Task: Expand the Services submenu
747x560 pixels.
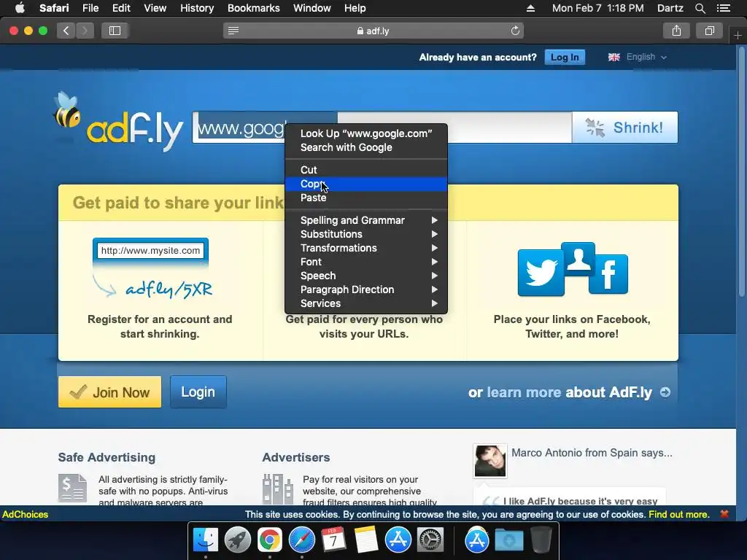Action: pyautogui.click(x=366, y=303)
